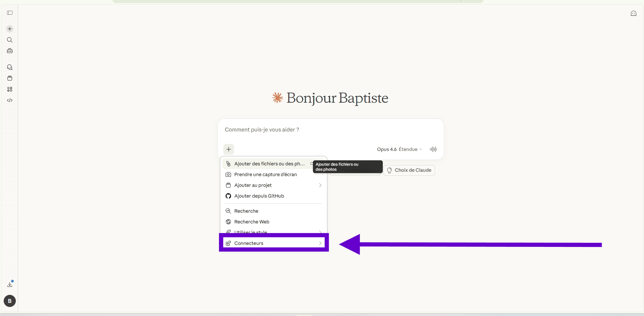The width and height of the screenshot is (644, 316).
Task: Click the research icon beside Recherche
Action: pos(228,211)
